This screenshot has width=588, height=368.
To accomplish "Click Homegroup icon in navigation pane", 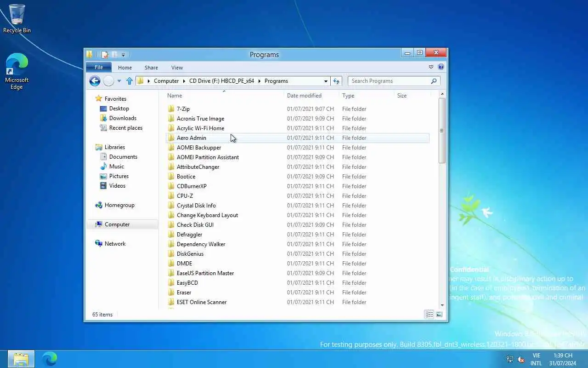I will click(x=98, y=205).
